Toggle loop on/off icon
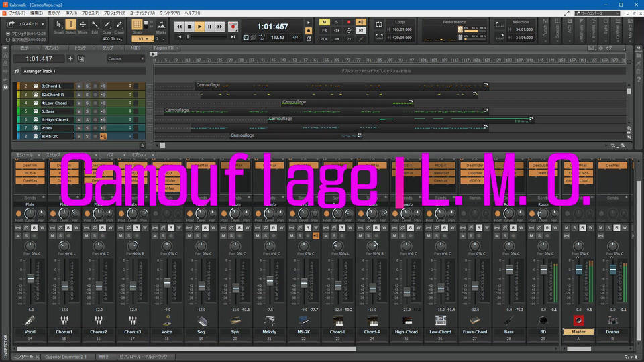This screenshot has height=362, width=644. 378,25
